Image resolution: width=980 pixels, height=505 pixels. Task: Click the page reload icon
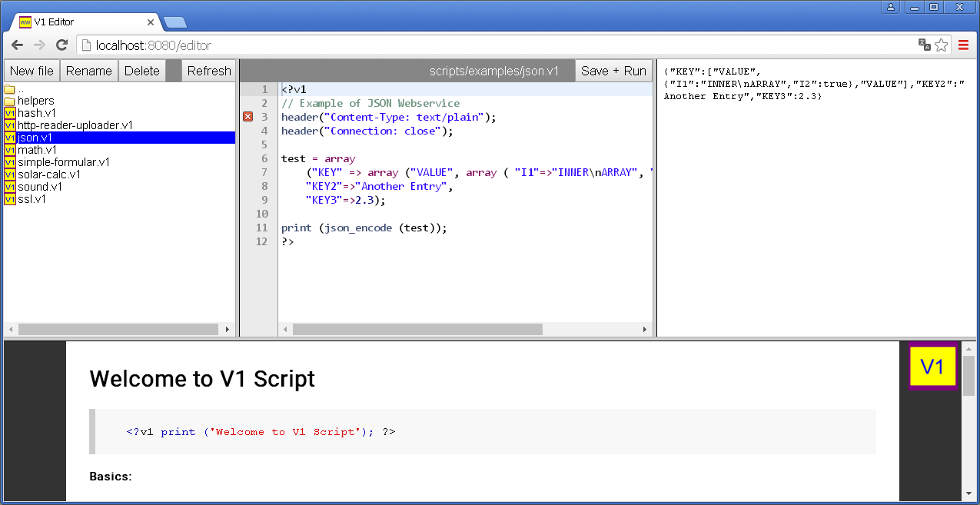(x=61, y=45)
